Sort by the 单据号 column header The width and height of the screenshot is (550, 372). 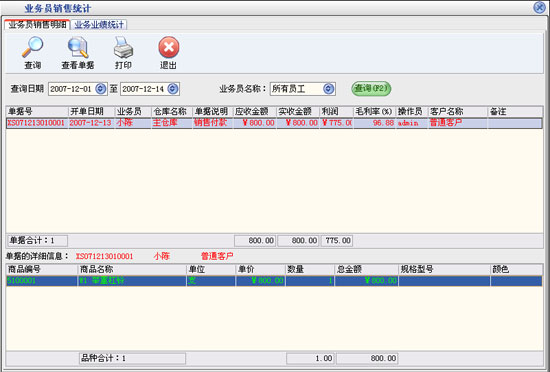point(37,112)
